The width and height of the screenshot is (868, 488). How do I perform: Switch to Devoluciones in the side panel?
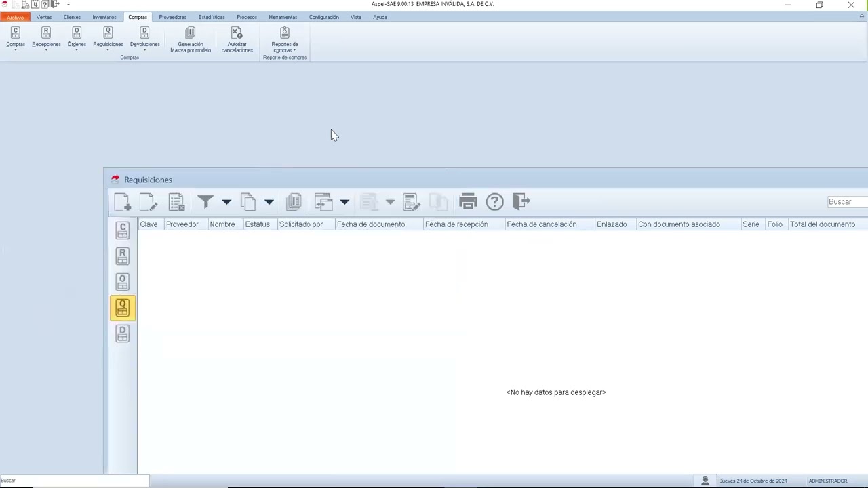pyautogui.click(x=123, y=333)
